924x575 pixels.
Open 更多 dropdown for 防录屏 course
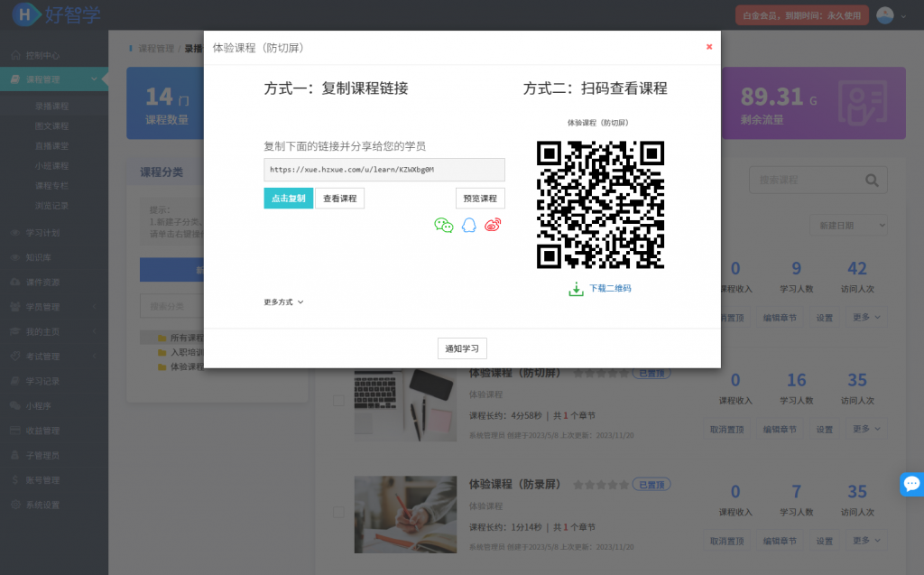coord(863,541)
